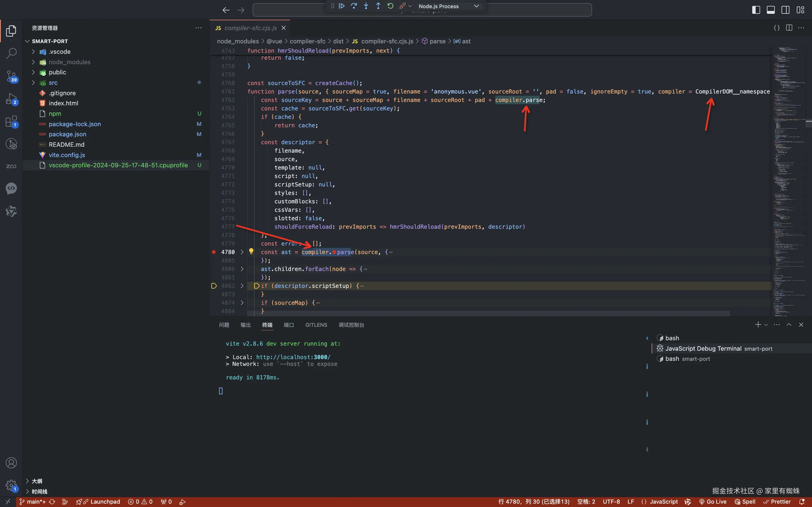Remove breakpoint on line 4780
Viewport: 812px width, 507px height.
click(x=214, y=252)
